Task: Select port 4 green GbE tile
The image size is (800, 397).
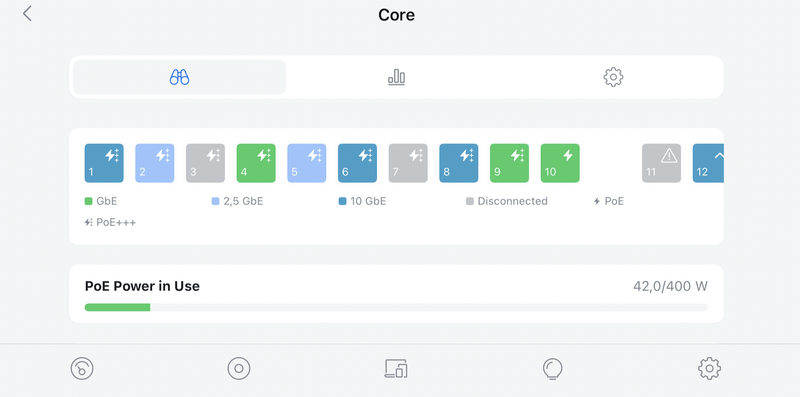Action: (x=256, y=163)
